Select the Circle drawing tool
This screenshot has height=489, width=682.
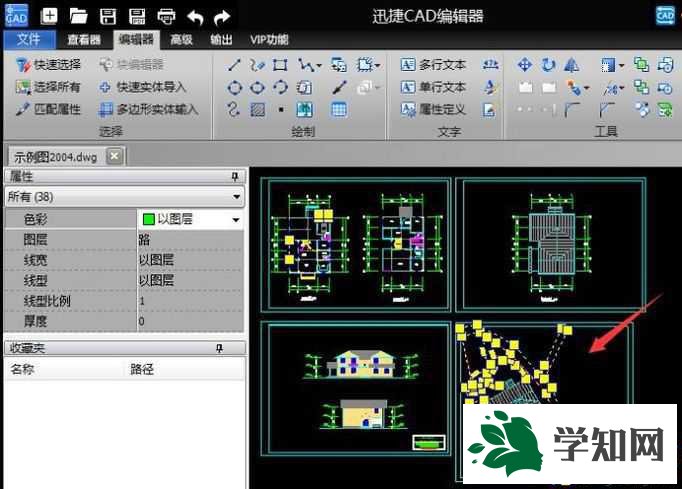click(x=234, y=87)
